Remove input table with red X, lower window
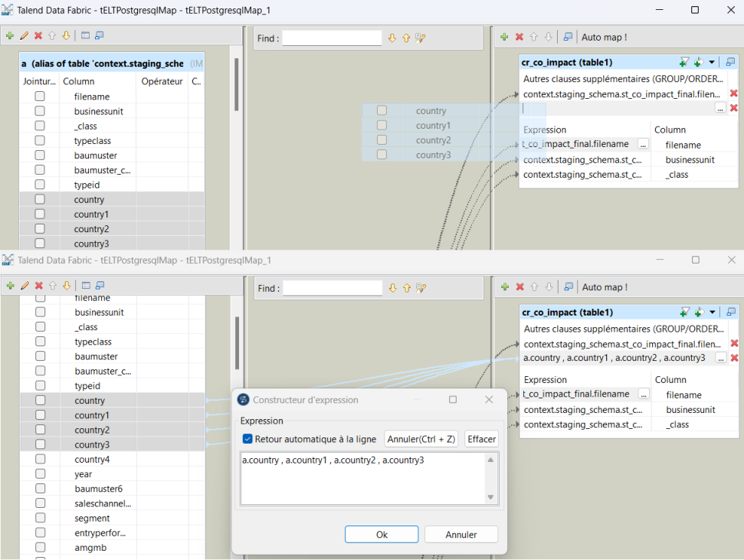This screenshot has height=560, width=744. tap(39, 286)
